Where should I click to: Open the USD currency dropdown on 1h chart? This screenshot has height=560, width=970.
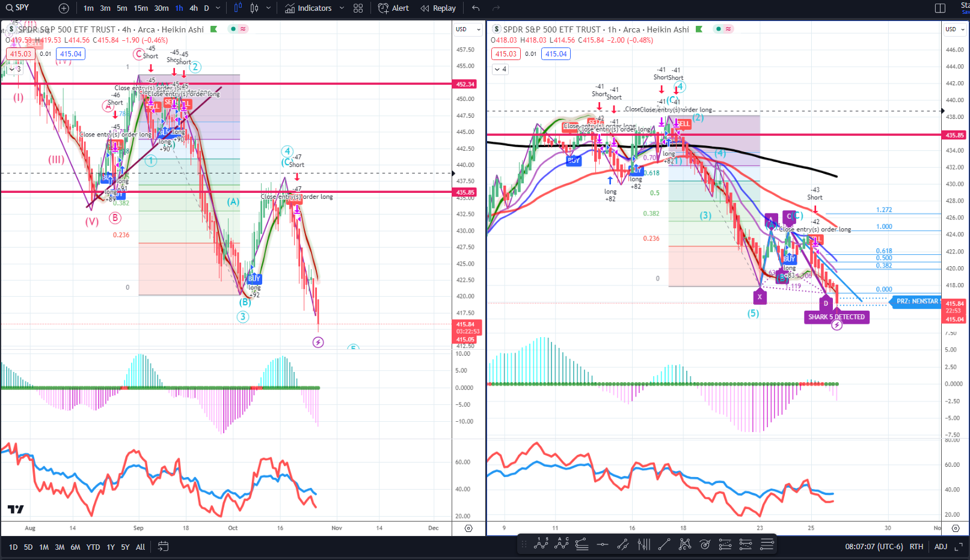coord(954,29)
